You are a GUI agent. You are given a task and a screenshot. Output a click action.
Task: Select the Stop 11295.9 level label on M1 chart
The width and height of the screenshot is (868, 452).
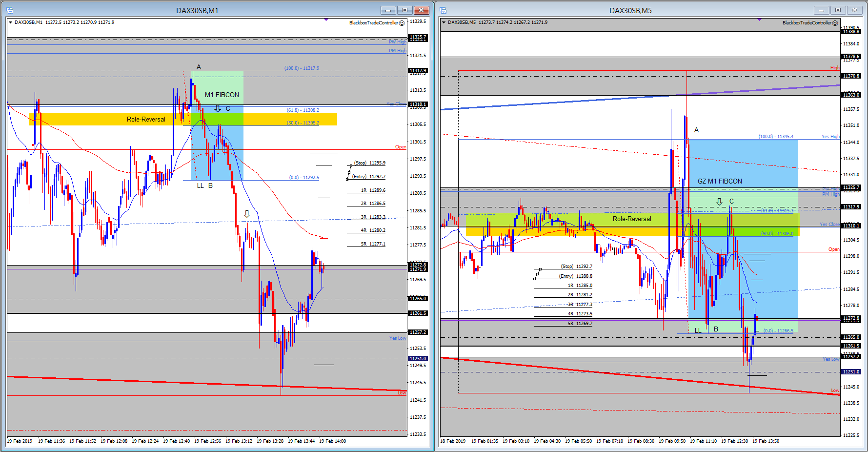tap(369, 163)
